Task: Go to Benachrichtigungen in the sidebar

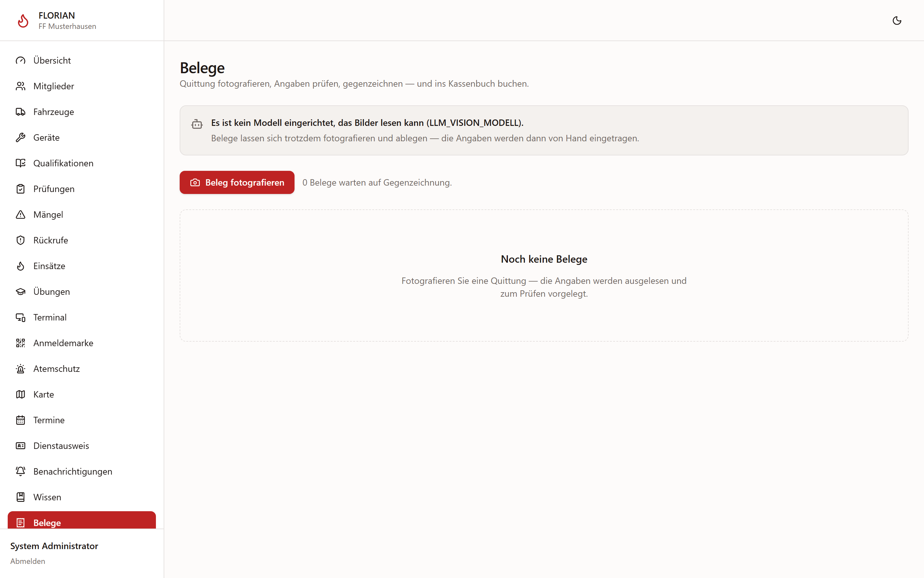Action: [x=82, y=471]
